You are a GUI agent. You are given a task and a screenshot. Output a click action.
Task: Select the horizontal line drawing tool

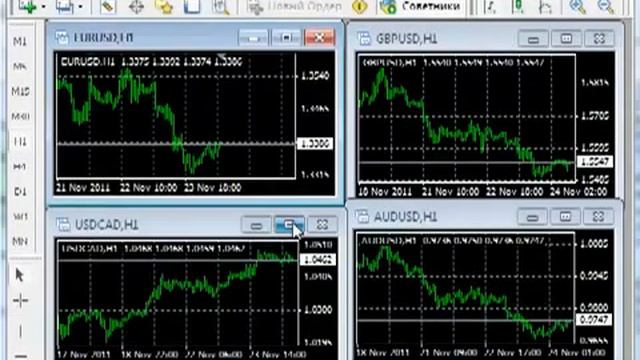coord(20,356)
